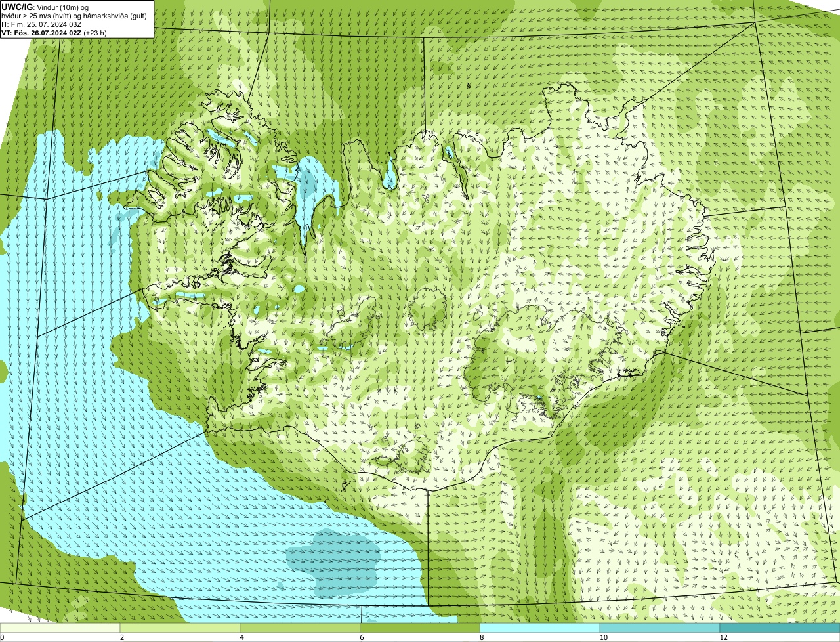
Task: Click the 8–10 m/s light cyan legend segment
Action: [541, 628]
